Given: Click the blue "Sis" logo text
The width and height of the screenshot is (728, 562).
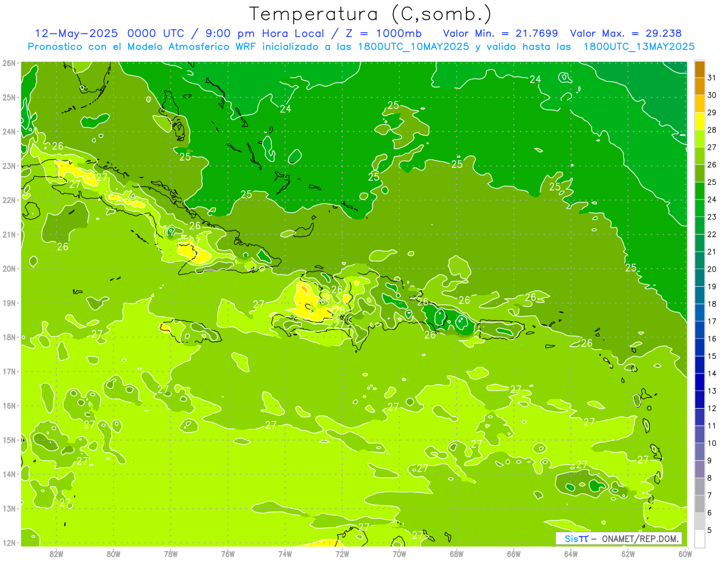Looking at the screenshot, I should [x=572, y=538].
